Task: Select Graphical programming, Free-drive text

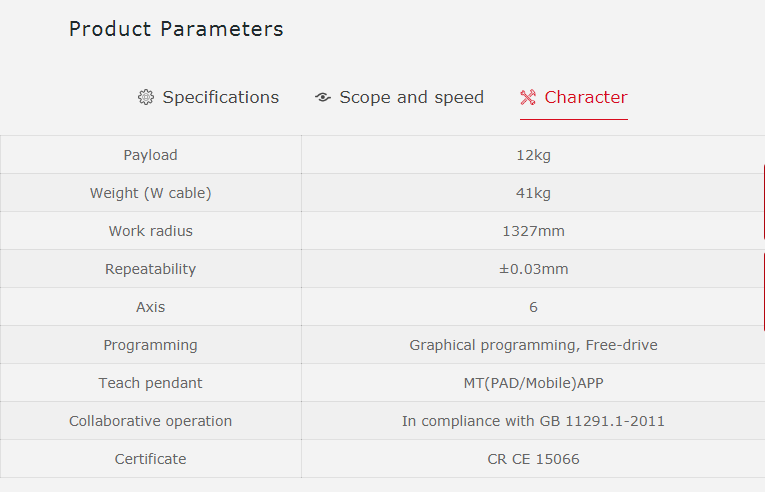Action: coord(533,345)
